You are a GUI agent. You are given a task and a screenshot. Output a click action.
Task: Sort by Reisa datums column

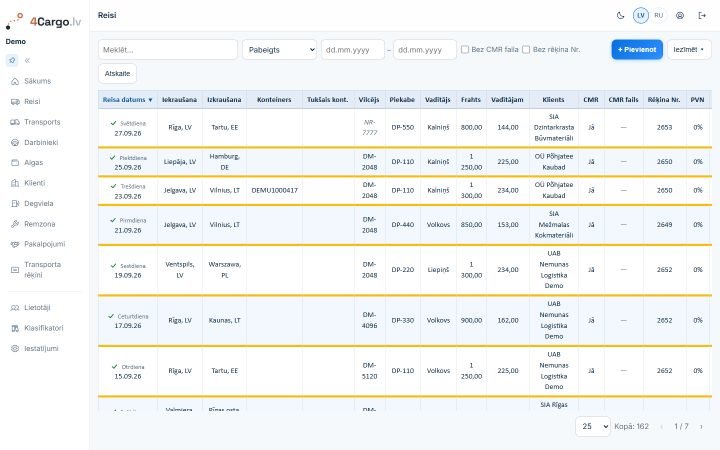[127, 100]
